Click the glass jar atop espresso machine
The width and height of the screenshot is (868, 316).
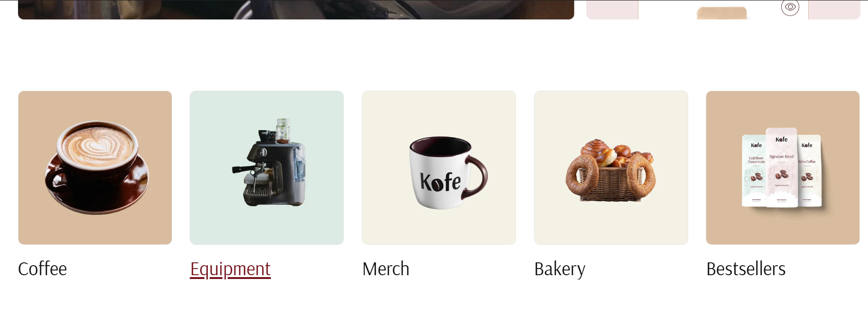tap(283, 131)
